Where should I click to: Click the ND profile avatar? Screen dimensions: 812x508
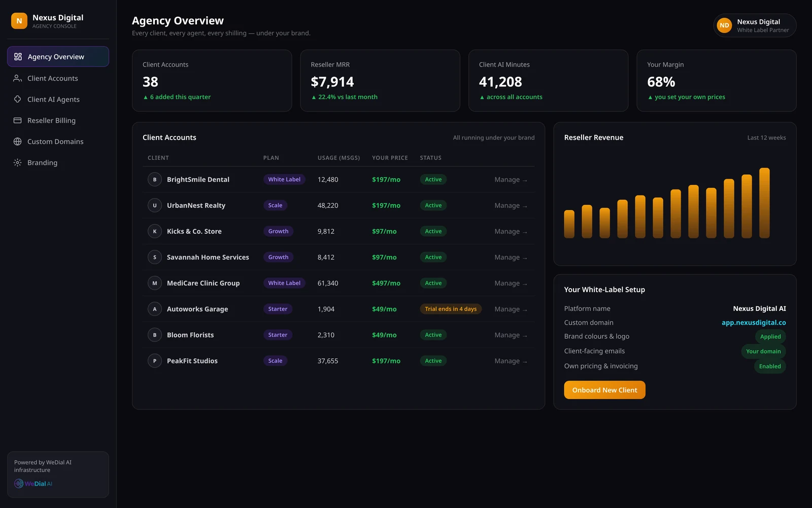point(724,25)
